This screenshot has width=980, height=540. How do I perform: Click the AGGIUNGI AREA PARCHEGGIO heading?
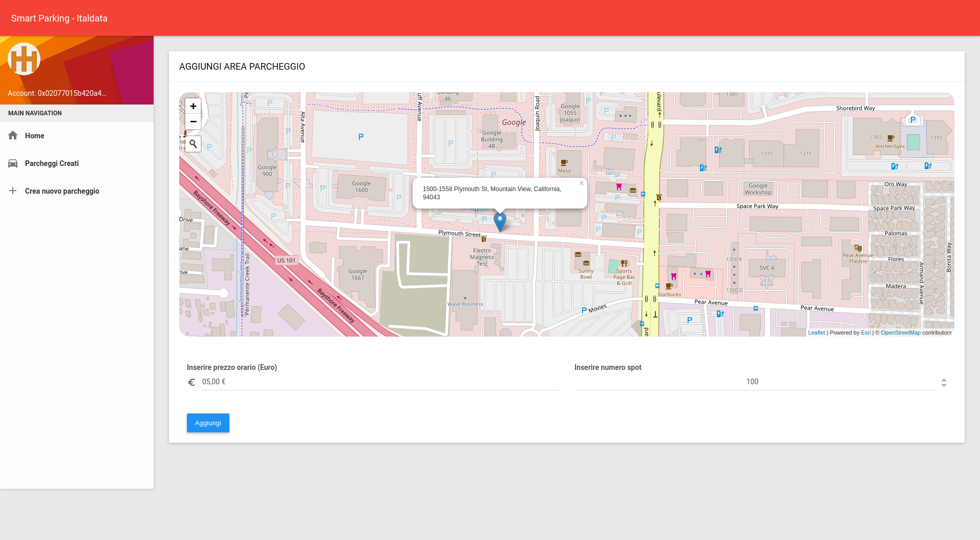[x=242, y=67]
